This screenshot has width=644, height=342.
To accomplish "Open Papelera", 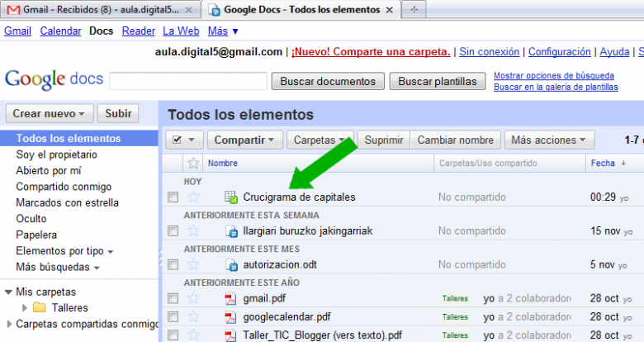I will 36,235.
